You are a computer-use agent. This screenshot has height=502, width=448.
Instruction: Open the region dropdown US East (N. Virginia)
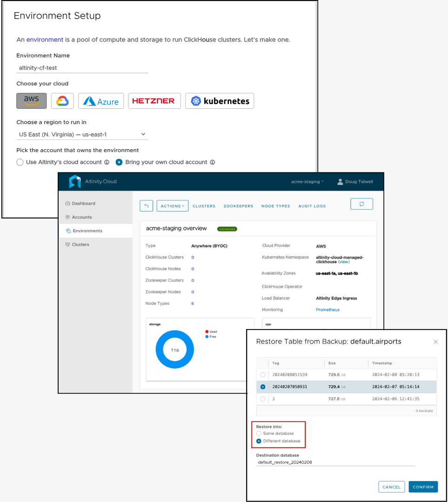coord(82,134)
